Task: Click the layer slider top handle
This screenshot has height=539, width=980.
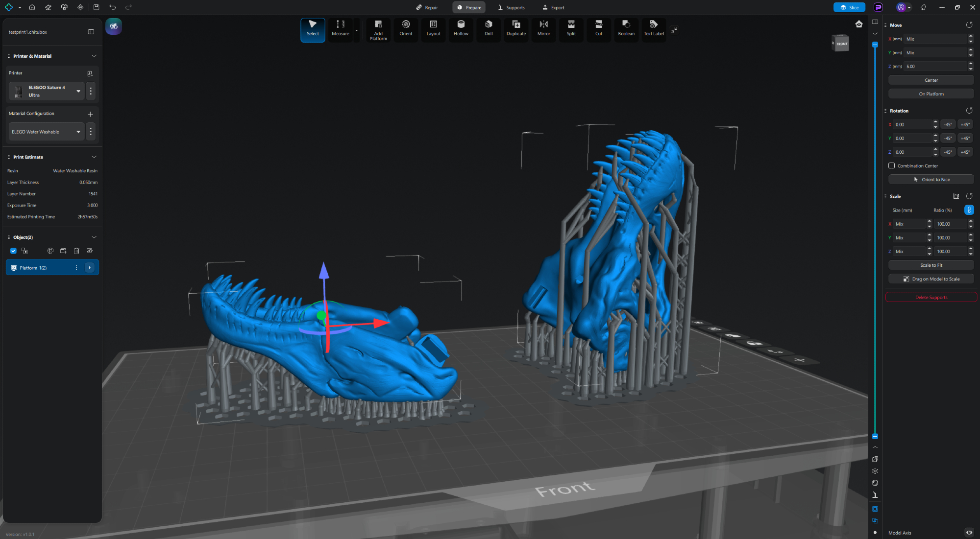Action: coord(875,45)
